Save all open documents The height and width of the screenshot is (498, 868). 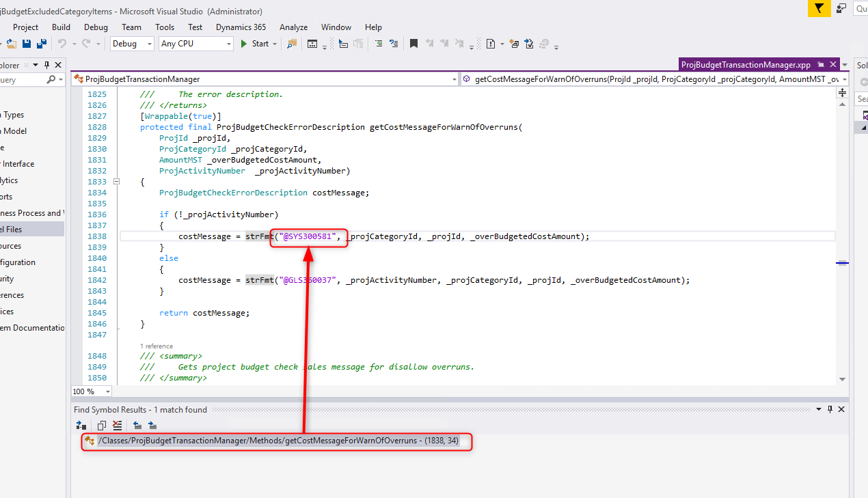41,43
